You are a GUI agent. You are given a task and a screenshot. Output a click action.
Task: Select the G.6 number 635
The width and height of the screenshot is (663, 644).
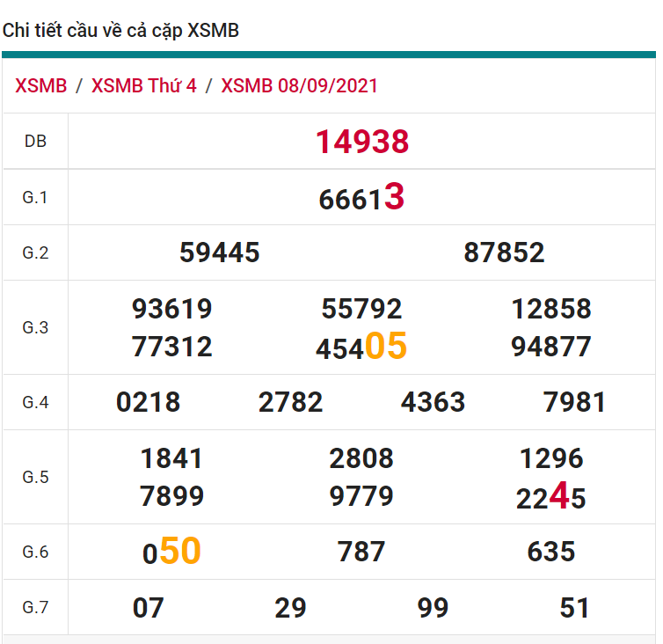click(x=551, y=553)
